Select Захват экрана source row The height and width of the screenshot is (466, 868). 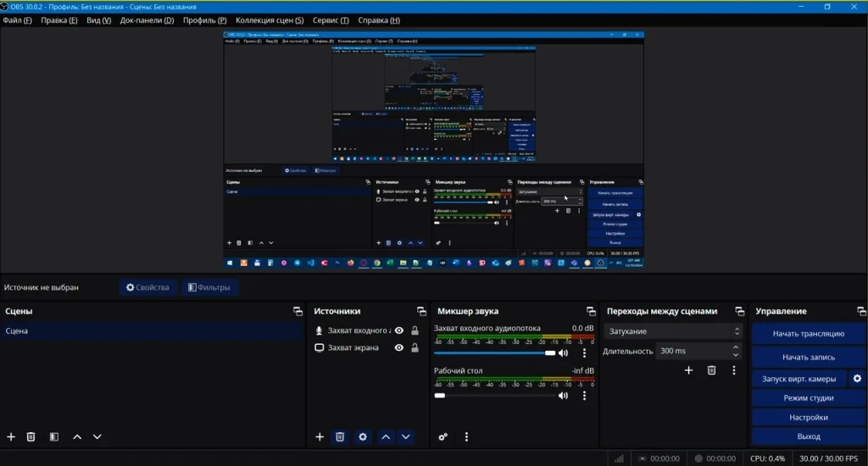point(366,347)
